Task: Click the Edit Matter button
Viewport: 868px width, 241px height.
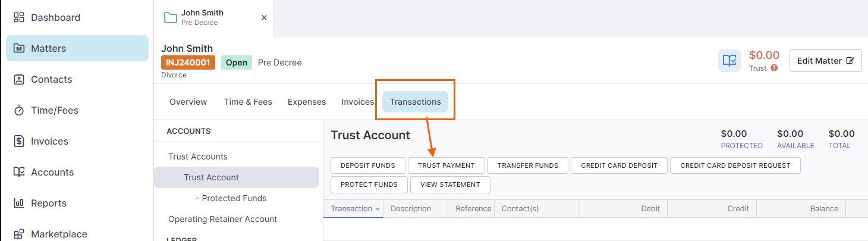Action: [825, 61]
